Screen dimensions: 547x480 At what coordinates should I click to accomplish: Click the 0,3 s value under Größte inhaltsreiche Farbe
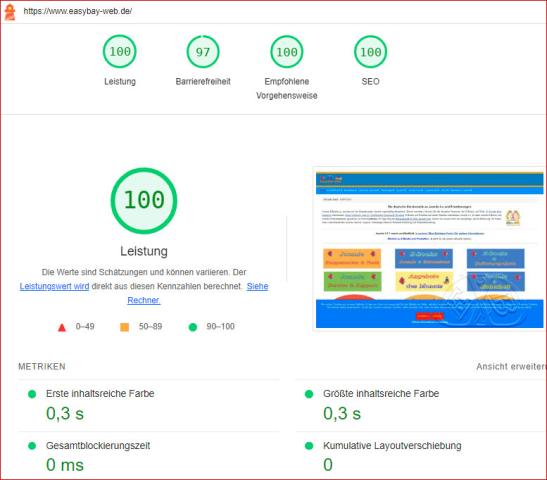pos(342,413)
